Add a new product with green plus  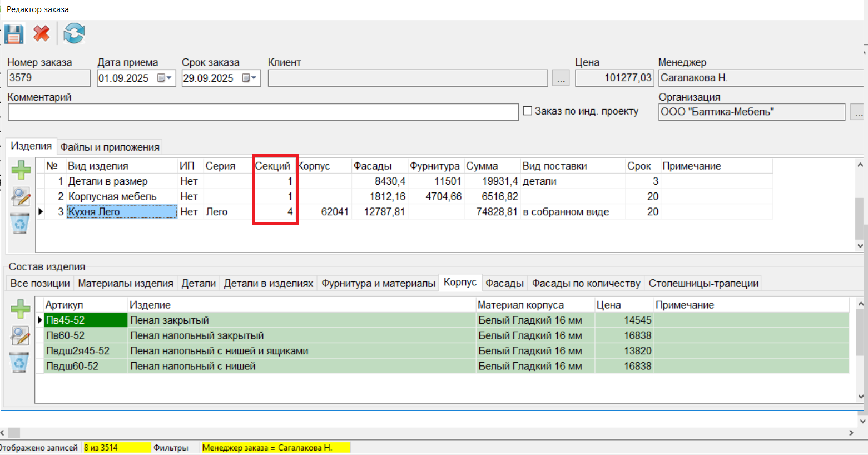(21, 170)
